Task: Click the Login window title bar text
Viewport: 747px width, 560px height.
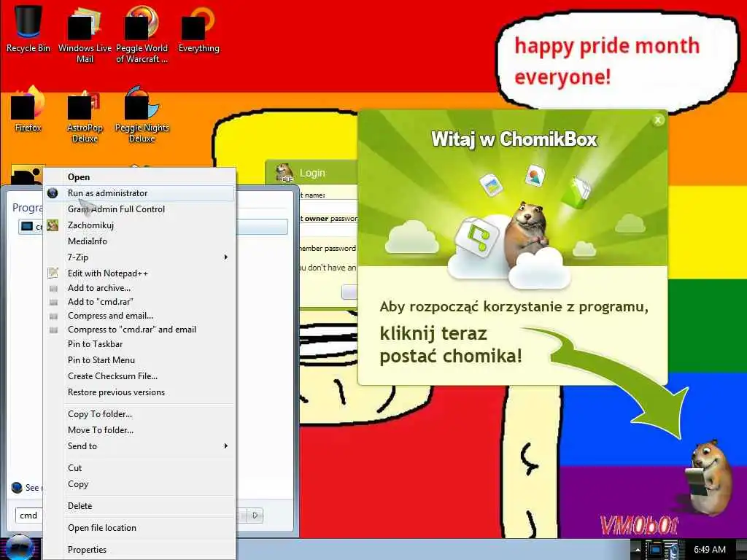Action: (x=312, y=173)
